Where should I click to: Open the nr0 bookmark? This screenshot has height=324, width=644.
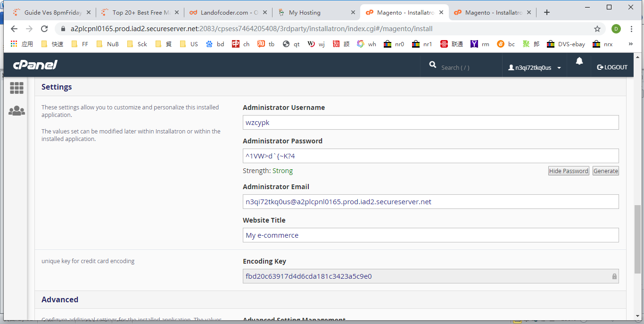(394, 44)
